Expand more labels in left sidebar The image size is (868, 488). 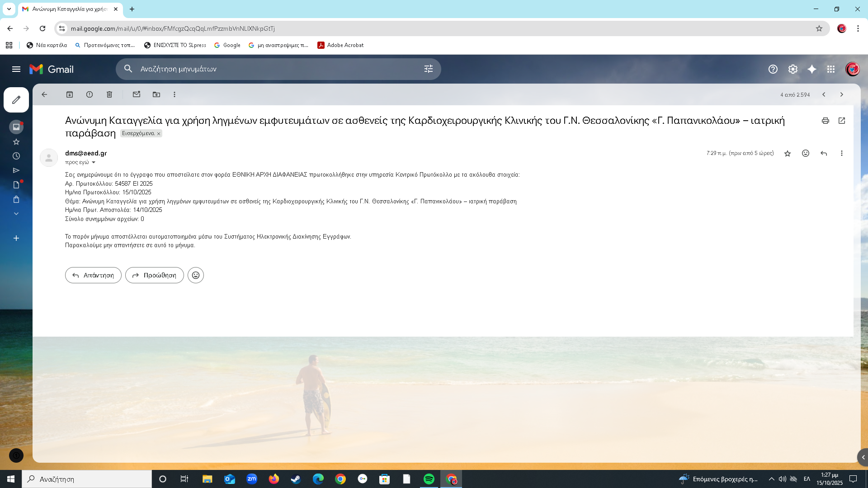[x=16, y=214]
